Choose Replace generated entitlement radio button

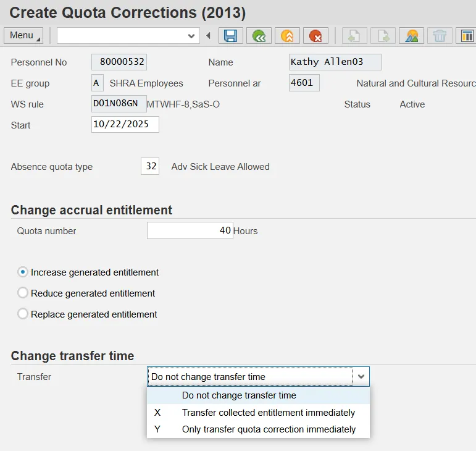pos(23,314)
